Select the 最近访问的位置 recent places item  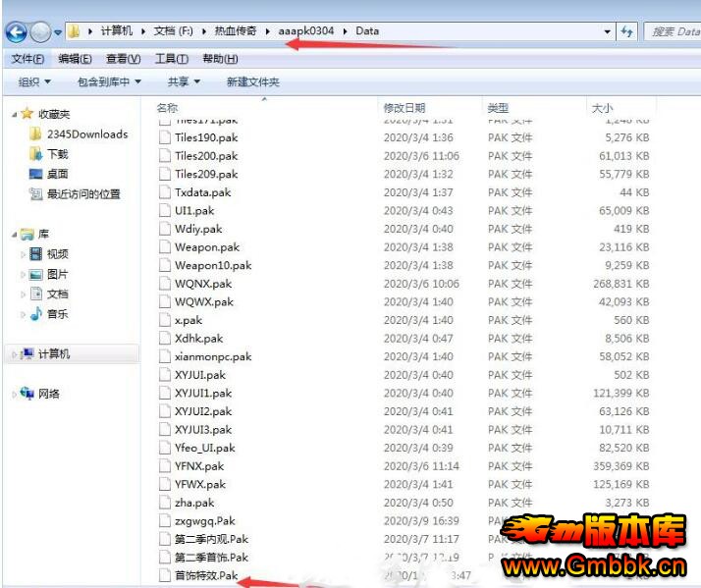[x=83, y=194]
